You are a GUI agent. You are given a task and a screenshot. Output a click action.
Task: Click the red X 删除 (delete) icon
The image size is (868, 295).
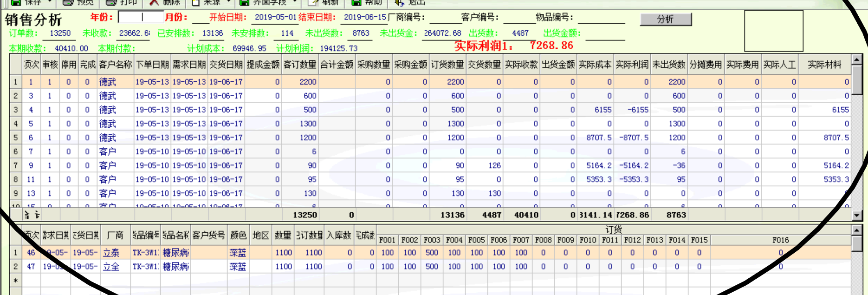(154, 2)
